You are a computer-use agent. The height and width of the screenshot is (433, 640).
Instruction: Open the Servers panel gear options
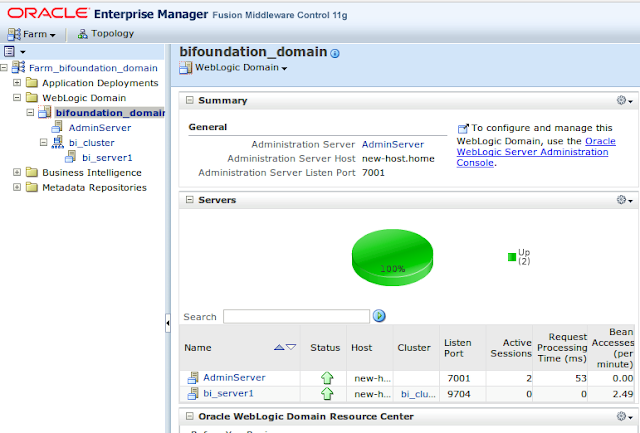[623, 200]
